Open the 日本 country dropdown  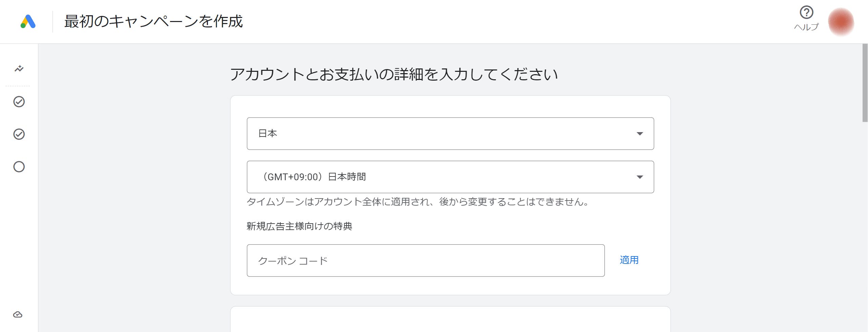coord(450,133)
